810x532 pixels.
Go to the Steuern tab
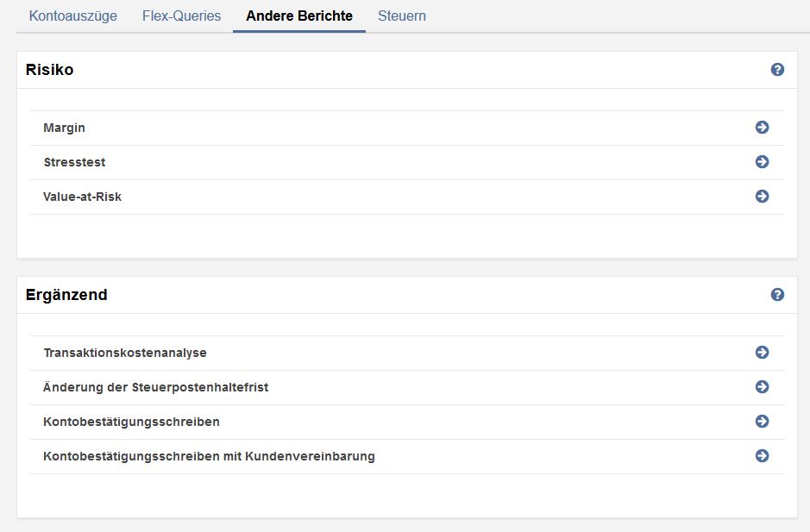click(402, 16)
